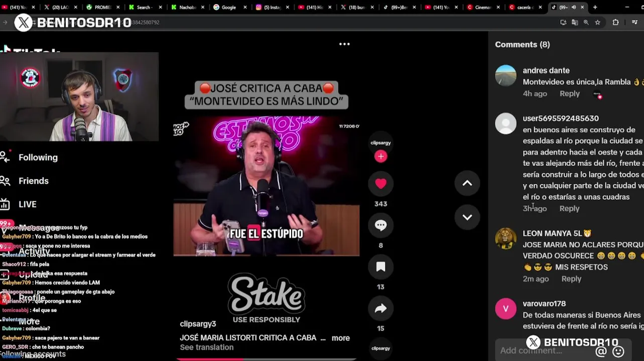Open the clipsargy3 username link
Viewport: 644px width, 361px height.
pos(198,324)
